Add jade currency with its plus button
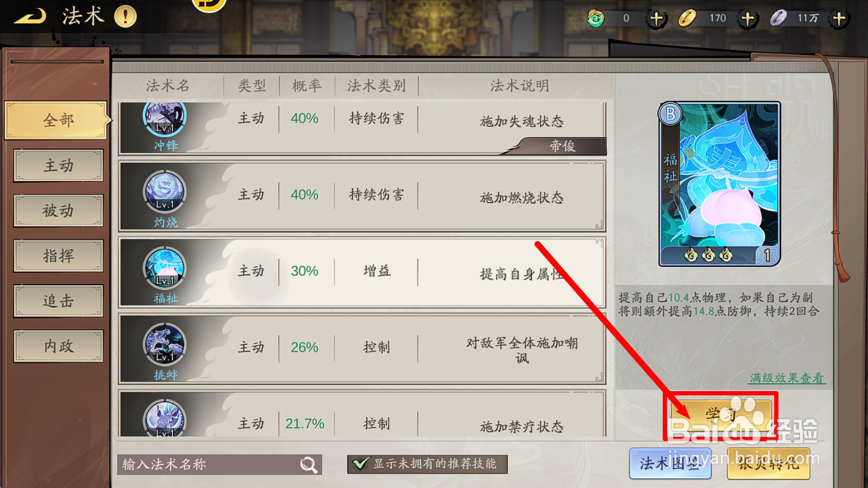The image size is (868, 488). coord(656,19)
